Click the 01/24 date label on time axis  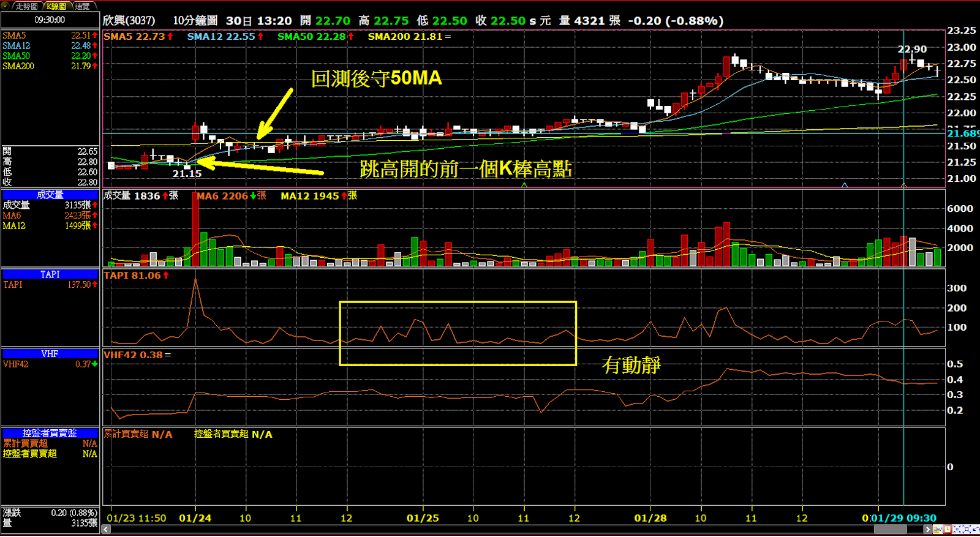[x=195, y=518]
